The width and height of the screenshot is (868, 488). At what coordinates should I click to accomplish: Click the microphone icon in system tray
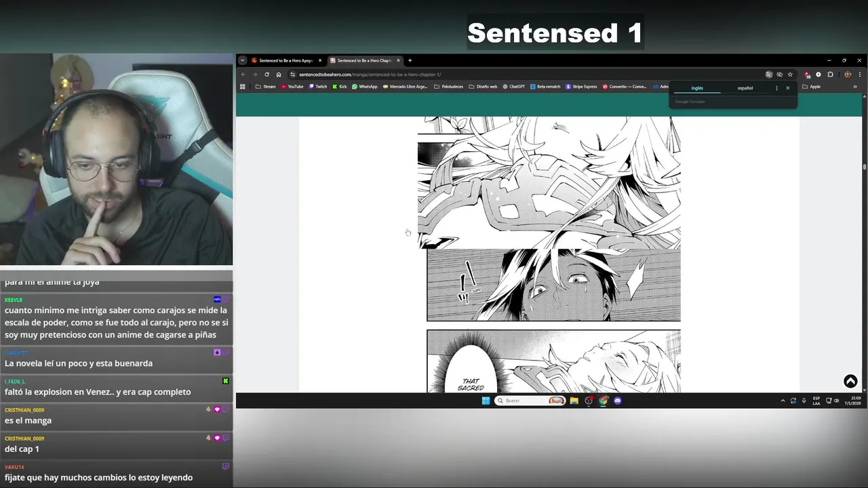point(804,401)
